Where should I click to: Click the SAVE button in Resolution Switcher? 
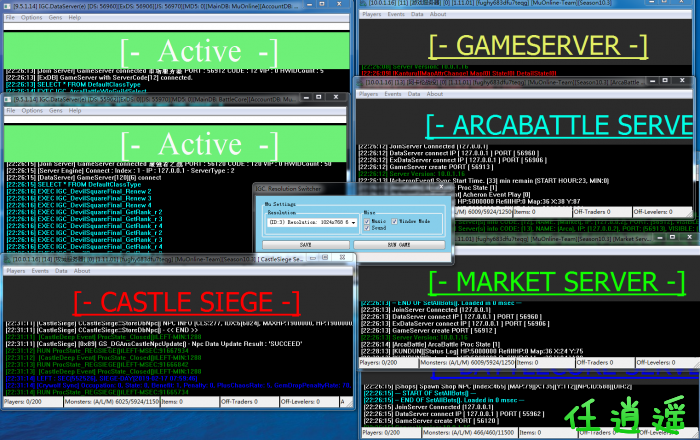[306, 245]
